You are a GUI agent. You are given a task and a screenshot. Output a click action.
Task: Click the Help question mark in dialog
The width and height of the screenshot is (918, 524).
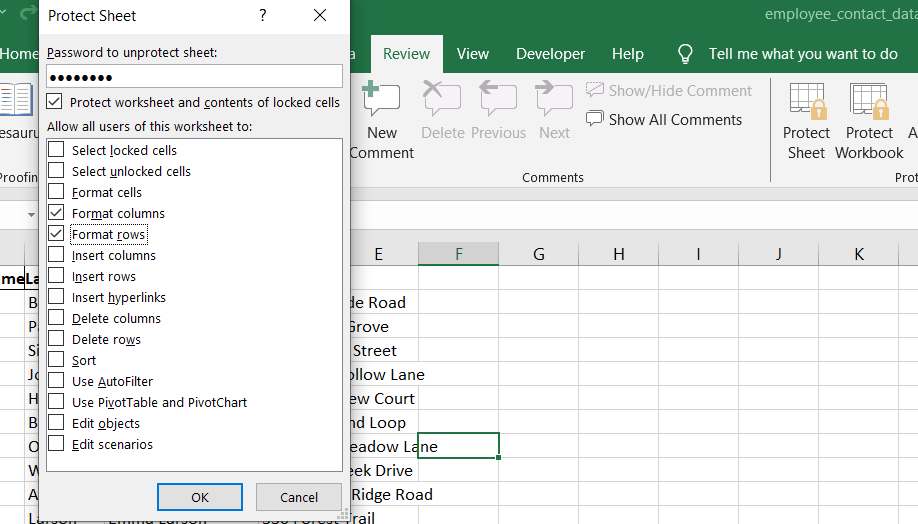pyautogui.click(x=263, y=16)
